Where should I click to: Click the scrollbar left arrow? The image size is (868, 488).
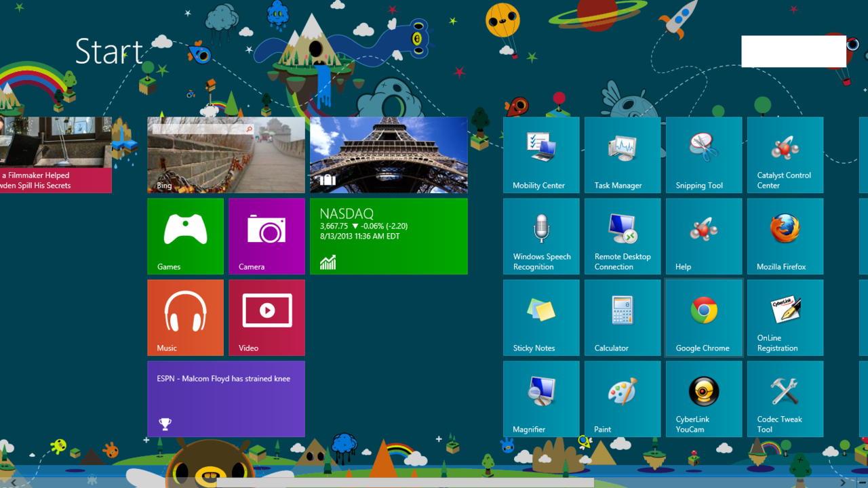[13, 483]
